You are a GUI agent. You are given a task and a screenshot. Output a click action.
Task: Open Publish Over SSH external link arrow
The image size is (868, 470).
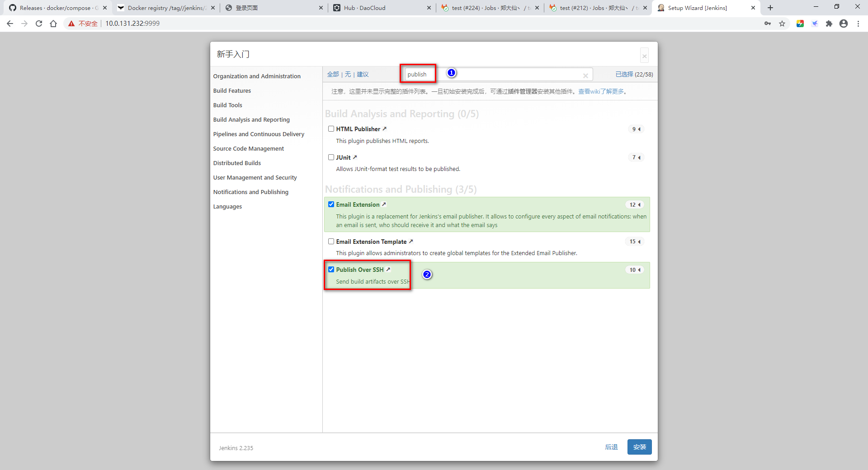388,270
